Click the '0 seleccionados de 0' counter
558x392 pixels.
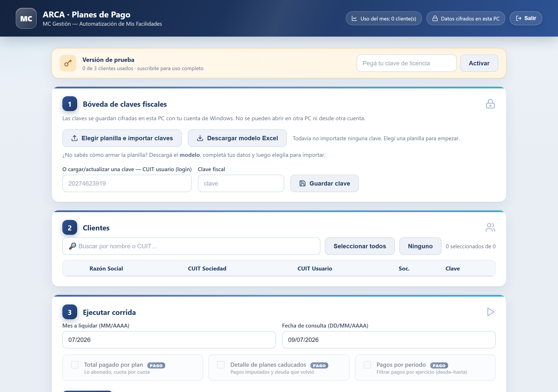tap(471, 246)
